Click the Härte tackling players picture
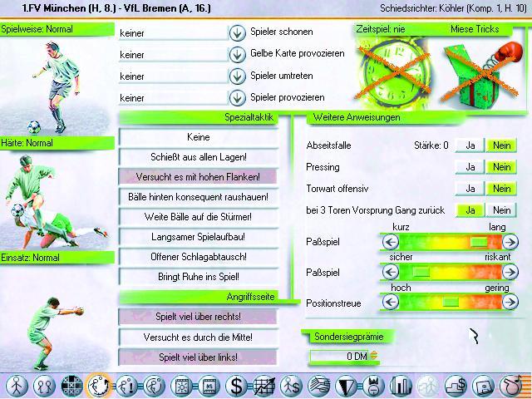532x399 pixels. pos(57,200)
